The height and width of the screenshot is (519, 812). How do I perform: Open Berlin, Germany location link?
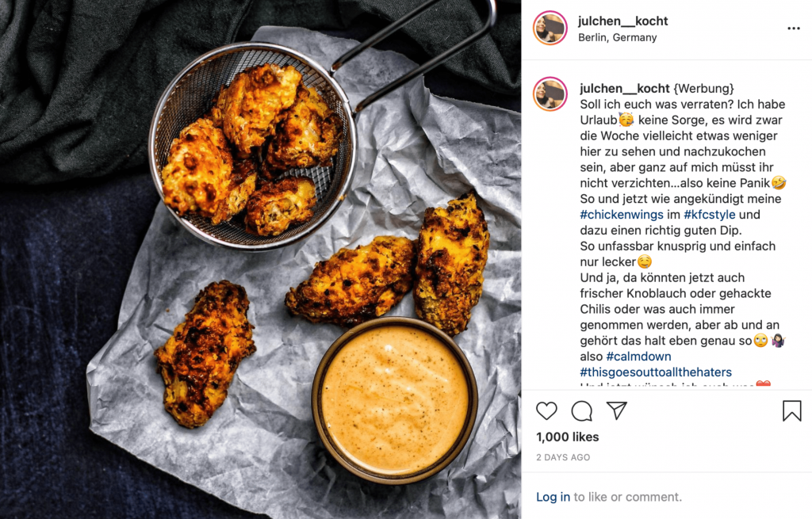617,37
